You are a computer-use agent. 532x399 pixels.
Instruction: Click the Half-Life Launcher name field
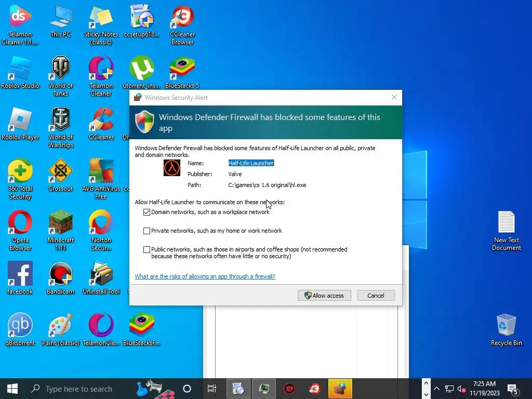pos(251,163)
